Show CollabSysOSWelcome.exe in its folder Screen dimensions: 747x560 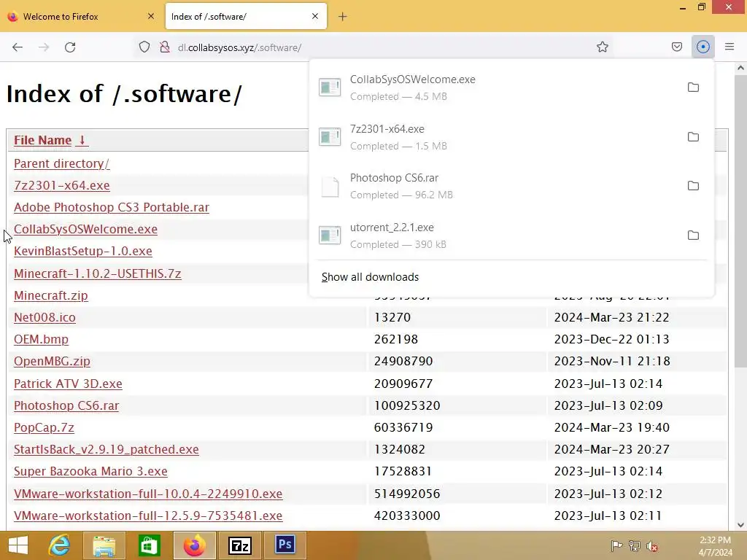tap(693, 87)
